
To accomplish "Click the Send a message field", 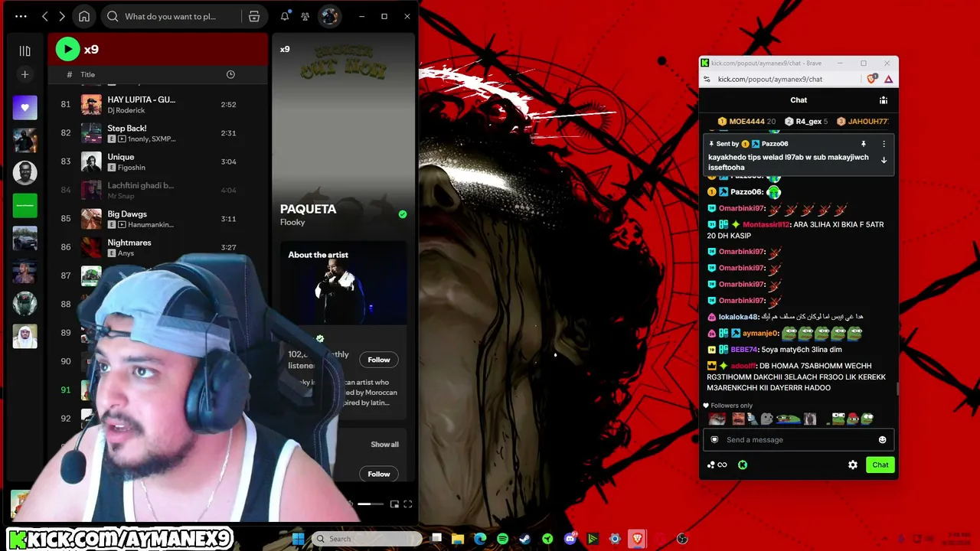I will (799, 440).
